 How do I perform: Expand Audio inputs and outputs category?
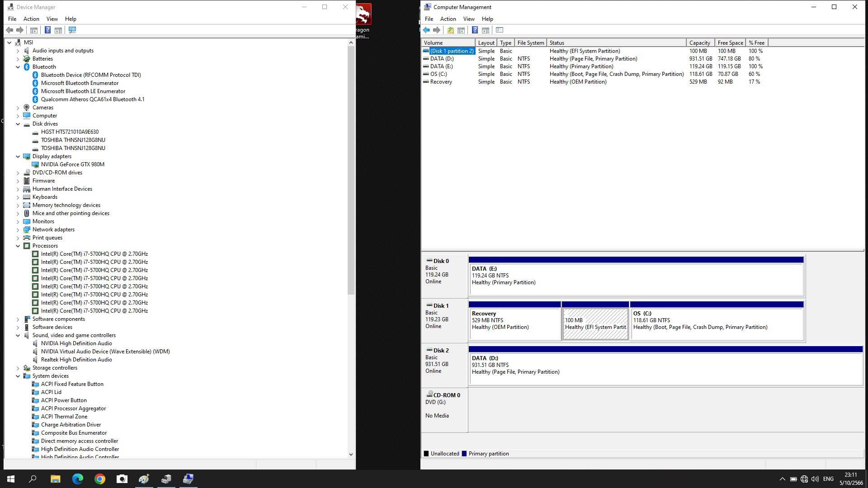tap(18, 51)
